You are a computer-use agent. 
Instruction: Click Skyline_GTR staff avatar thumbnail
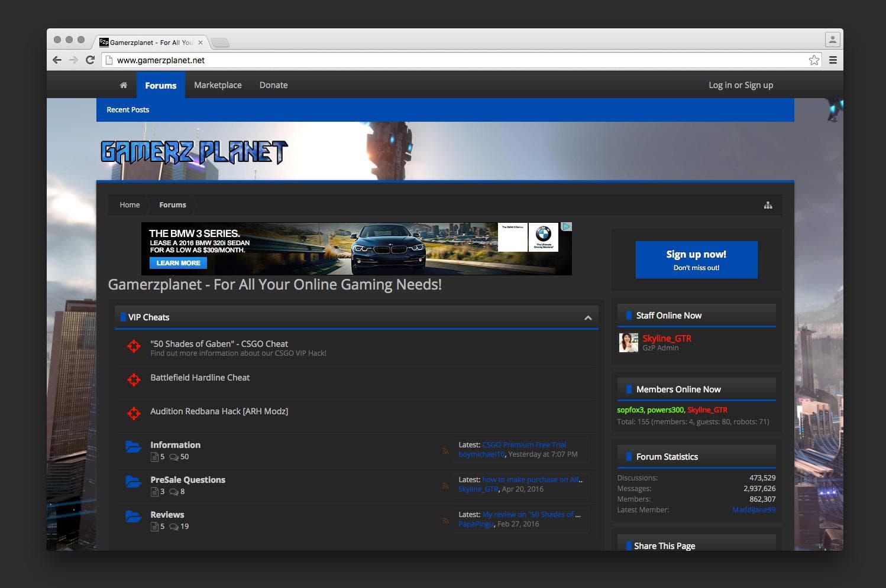628,343
